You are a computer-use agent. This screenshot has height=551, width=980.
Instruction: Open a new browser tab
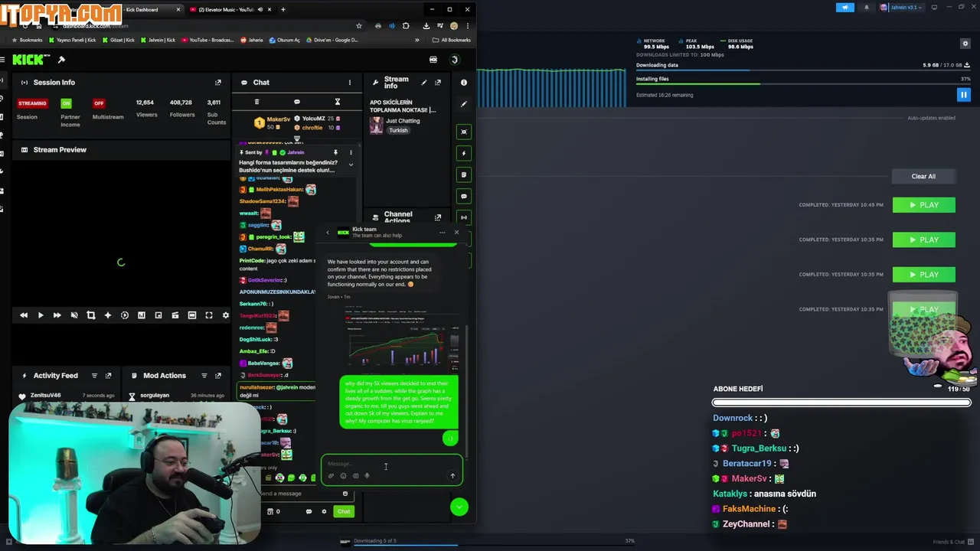pyautogui.click(x=283, y=10)
